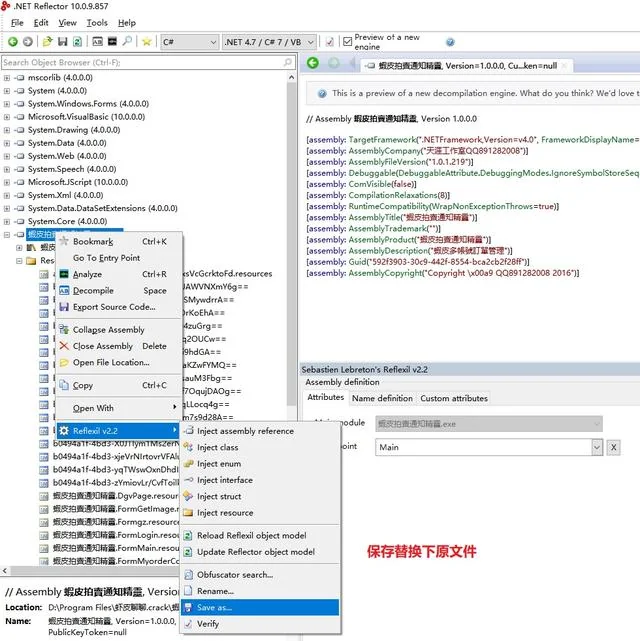
Task: Select Reflexil v2.2 submenu item
Action: tap(119, 431)
